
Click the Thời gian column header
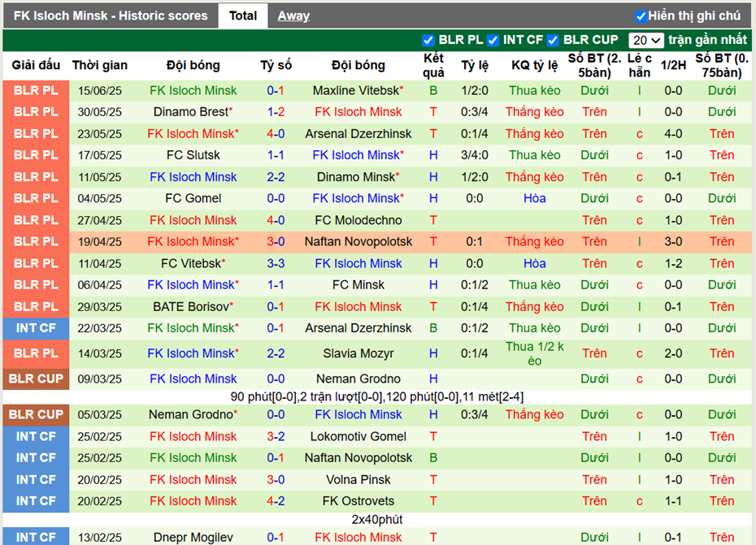click(100, 65)
